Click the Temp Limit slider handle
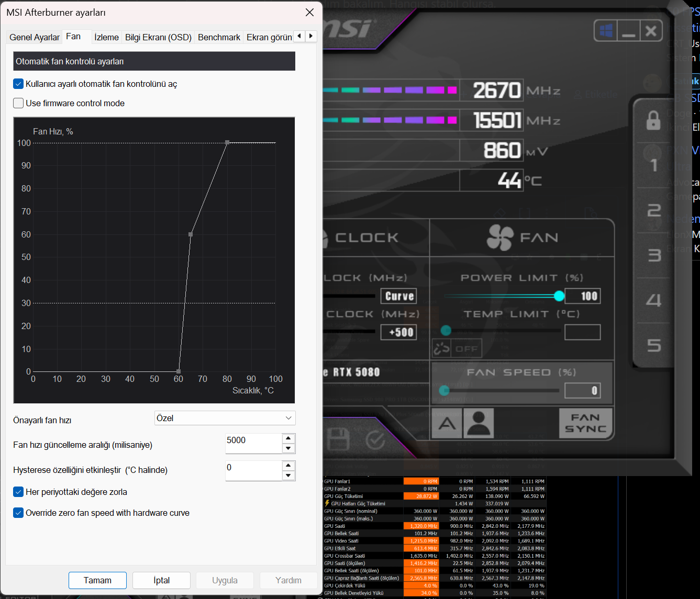Screen dimensions: 700x599 point(446,330)
